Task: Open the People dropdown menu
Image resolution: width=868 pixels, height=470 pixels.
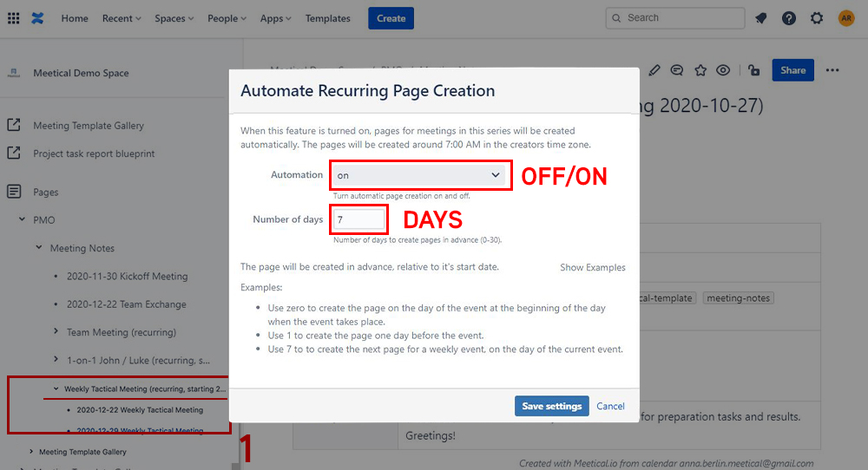Action: pyautogui.click(x=227, y=18)
